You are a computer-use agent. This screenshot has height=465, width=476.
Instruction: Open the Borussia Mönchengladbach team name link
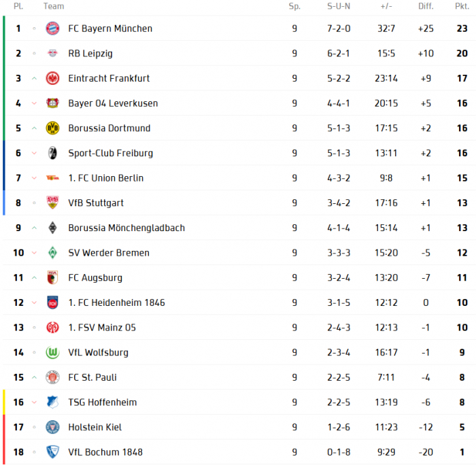click(x=126, y=228)
